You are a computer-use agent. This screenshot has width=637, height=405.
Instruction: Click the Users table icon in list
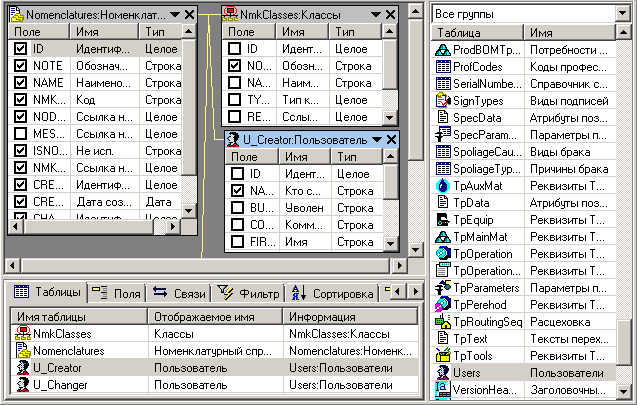[444, 373]
